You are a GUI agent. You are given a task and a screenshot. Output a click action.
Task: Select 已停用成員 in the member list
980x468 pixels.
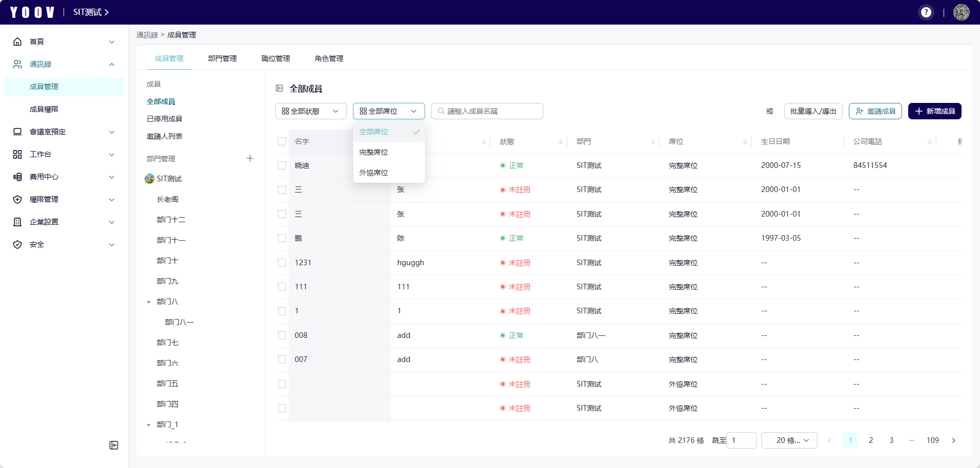point(165,119)
